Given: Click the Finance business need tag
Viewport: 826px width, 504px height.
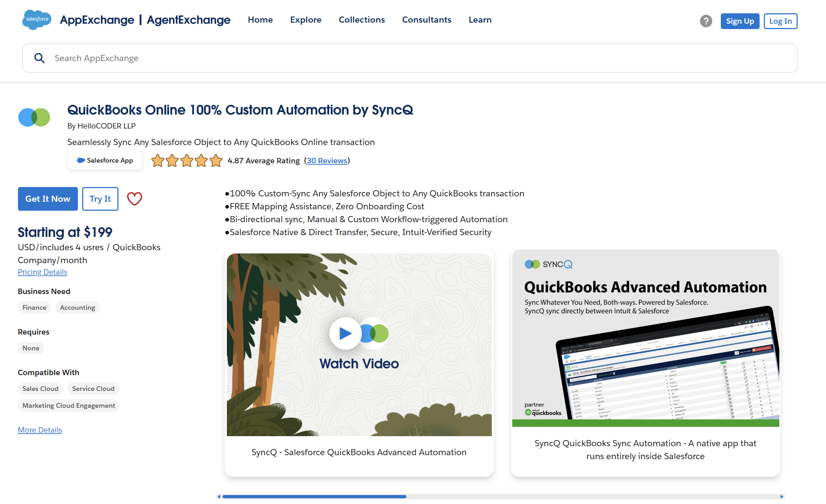Looking at the screenshot, I should click(34, 308).
